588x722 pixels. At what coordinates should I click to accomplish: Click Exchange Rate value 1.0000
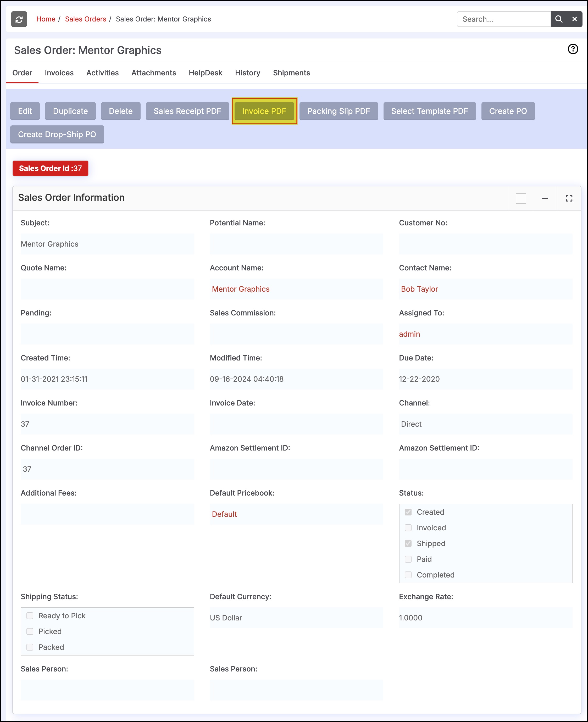411,618
